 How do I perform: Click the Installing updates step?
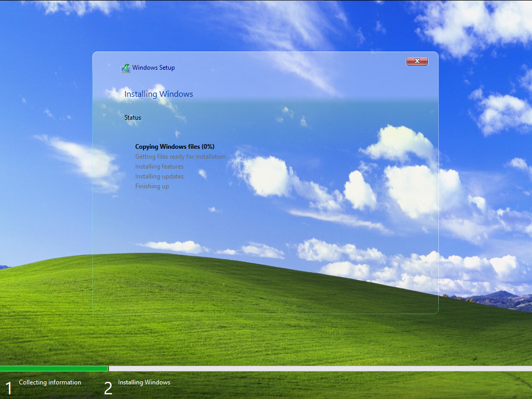click(159, 176)
